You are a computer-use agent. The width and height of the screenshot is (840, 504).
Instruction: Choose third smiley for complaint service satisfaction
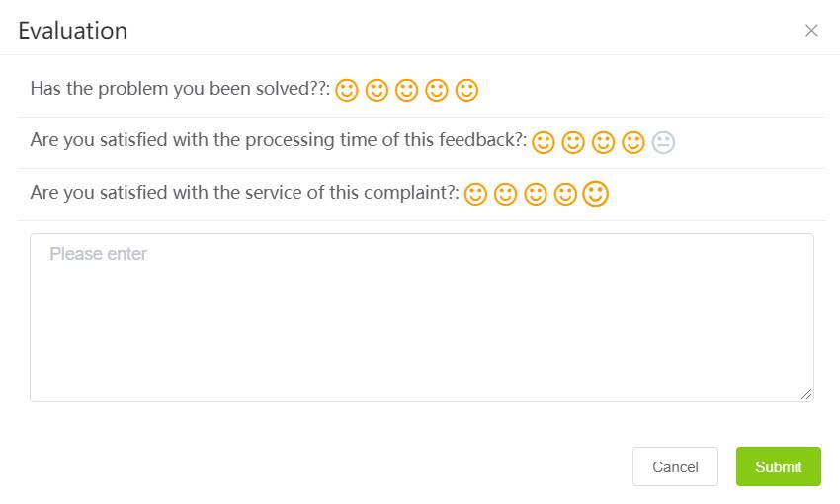pos(536,194)
